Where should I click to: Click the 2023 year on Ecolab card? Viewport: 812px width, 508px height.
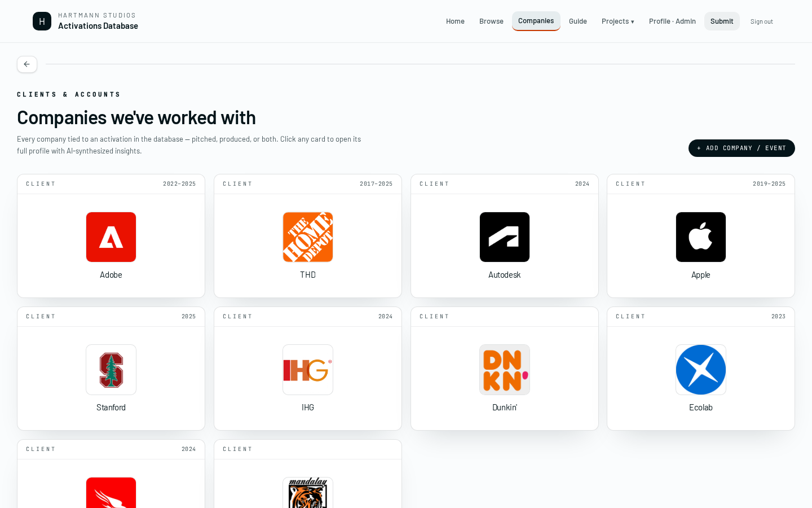coord(778,317)
